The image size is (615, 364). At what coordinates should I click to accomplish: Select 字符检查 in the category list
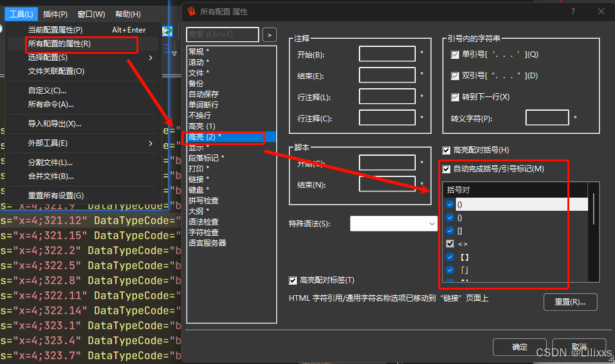click(x=232, y=233)
